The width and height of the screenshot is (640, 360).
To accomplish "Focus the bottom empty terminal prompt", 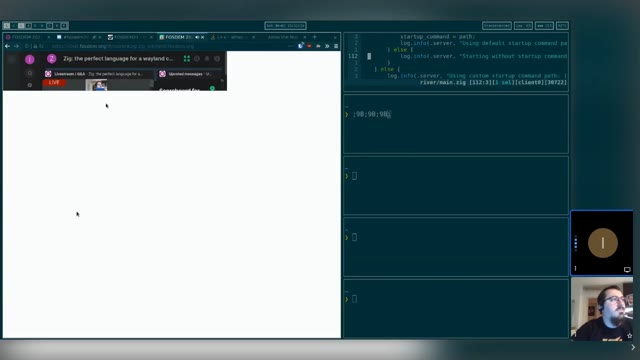I will tap(456, 309).
